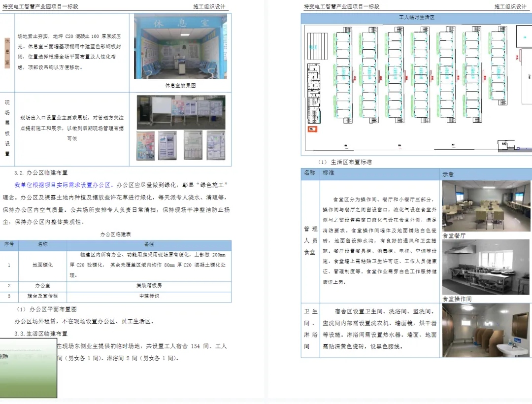Click the 序号 column header
The image size is (532, 404).
tap(9, 244)
